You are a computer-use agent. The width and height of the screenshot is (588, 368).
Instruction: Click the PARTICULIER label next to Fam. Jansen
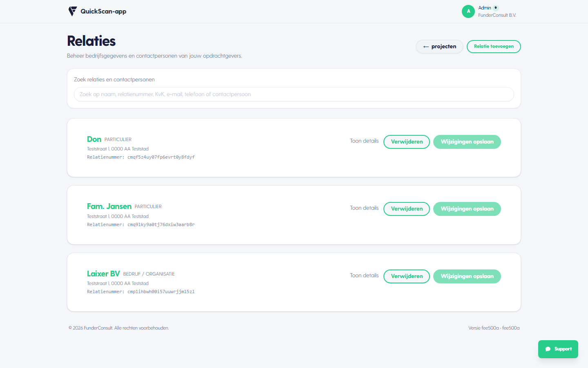tap(148, 206)
